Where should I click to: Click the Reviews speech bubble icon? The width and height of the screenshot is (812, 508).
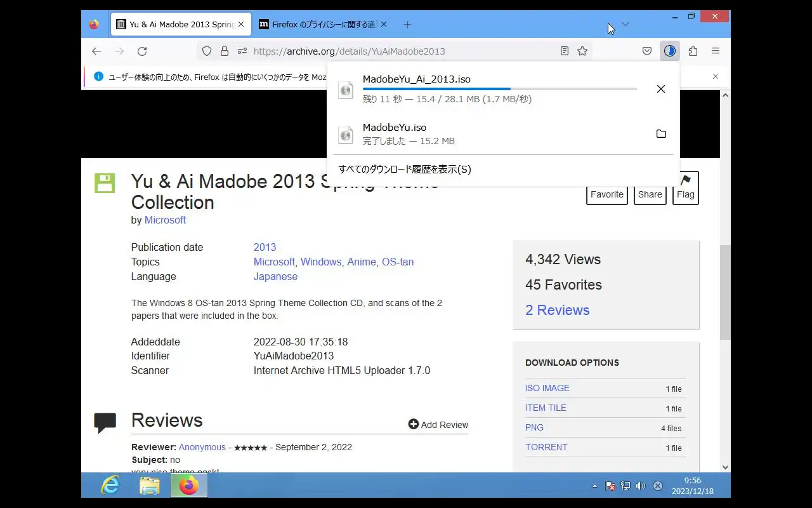(105, 423)
